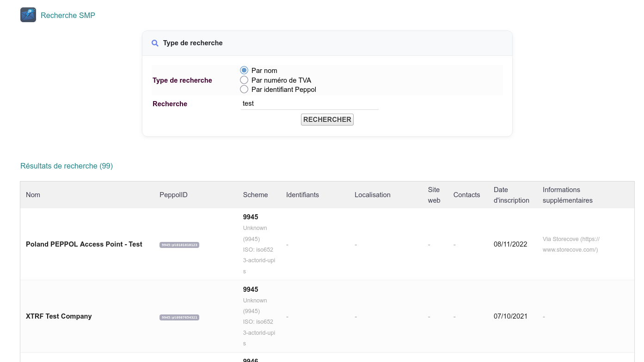Click the Localisation column header
The height and width of the screenshot is (362, 644).
point(372,195)
